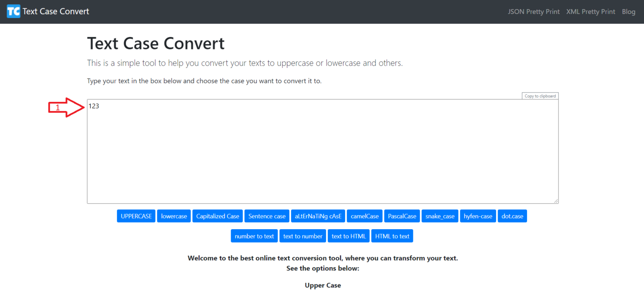The image size is (644, 292).
Task: Open the XML Pretty Print page
Action: point(590,11)
